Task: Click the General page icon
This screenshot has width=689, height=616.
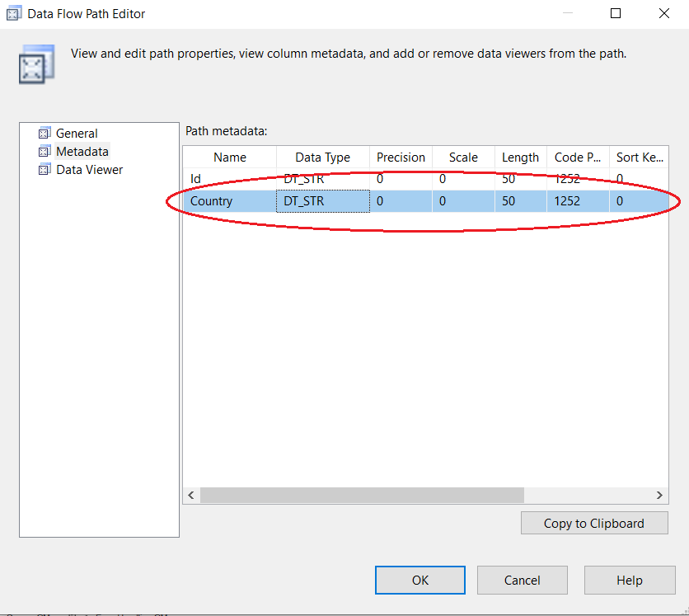Action: pyautogui.click(x=45, y=134)
